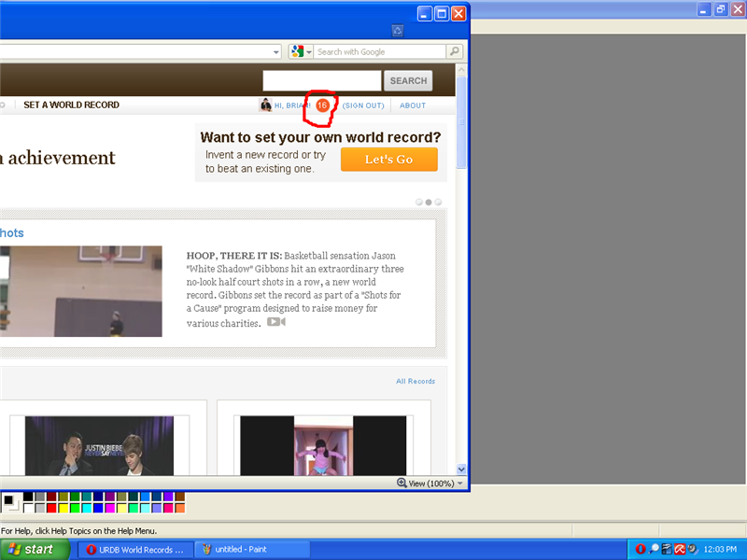Click the Opera icon in the system tray
The width and height of the screenshot is (747, 560).
(x=641, y=549)
